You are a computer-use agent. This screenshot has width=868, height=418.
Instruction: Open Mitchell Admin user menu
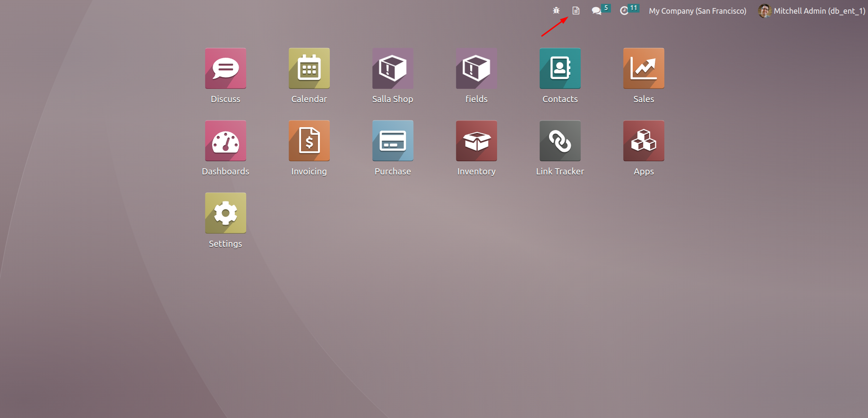[812, 11]
